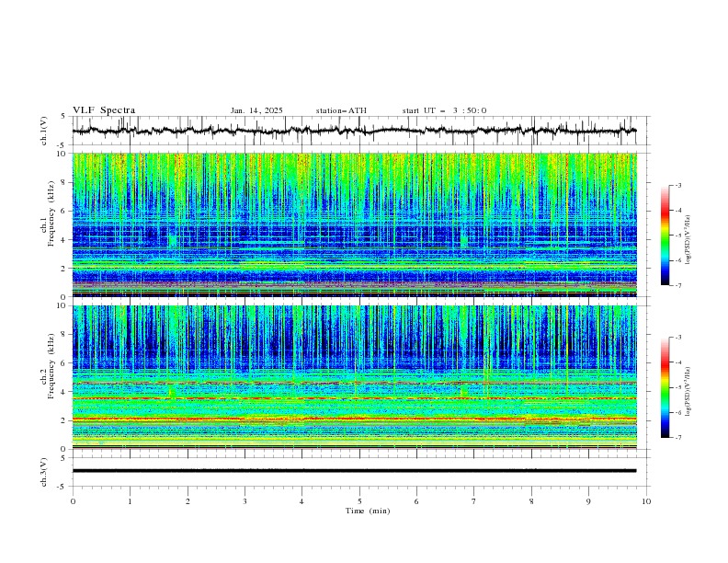Click the lower PSD color scale bar

point(665,387)
